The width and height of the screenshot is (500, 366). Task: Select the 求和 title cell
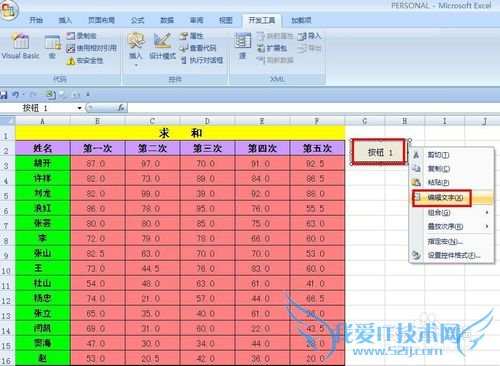(x=180, y=133)
